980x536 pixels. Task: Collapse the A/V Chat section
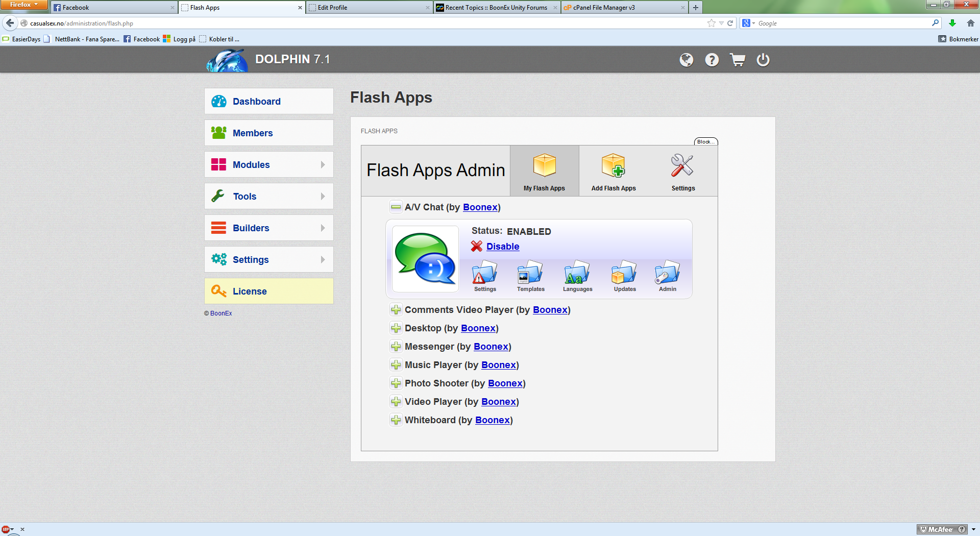point(396,207)
